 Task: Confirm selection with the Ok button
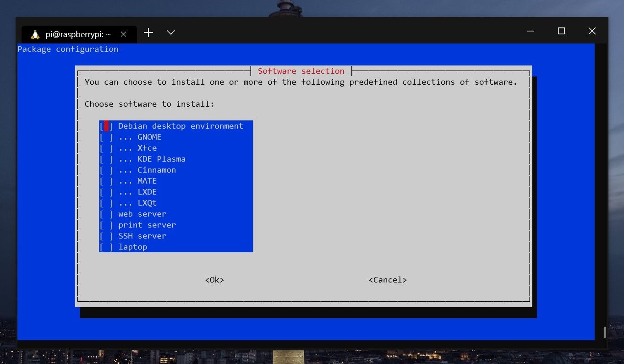(x=214, y=280)
